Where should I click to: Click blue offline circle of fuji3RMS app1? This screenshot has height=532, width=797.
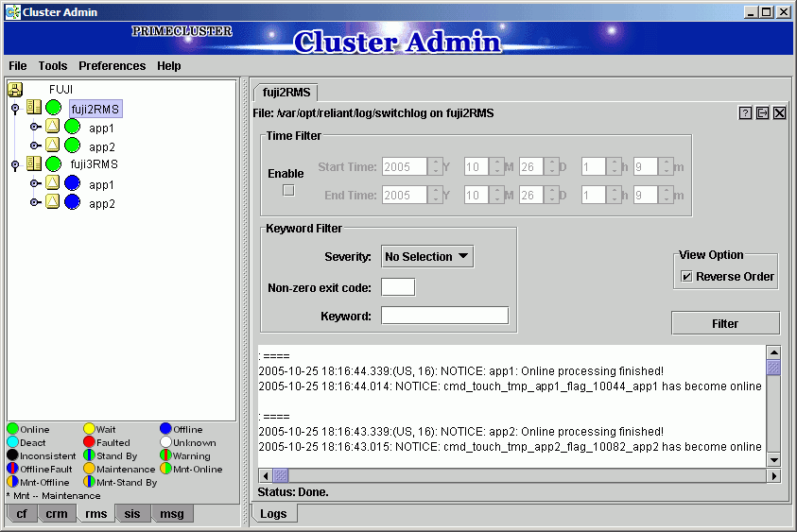[72, 183]
